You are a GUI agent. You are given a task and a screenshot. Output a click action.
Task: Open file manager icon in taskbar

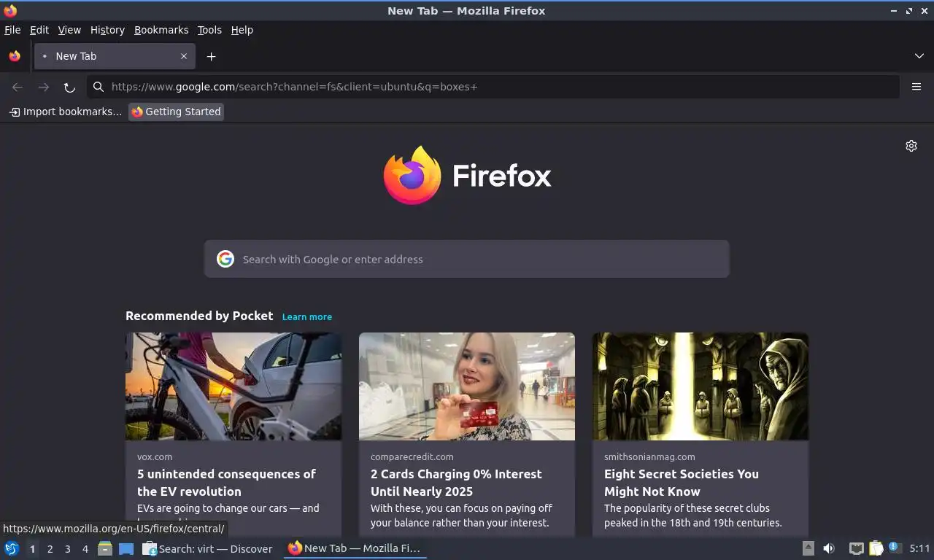(x=105, y=548)
